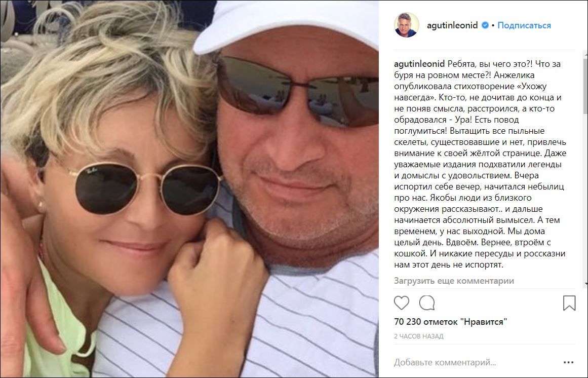Click the blue verified badge icon
The width and height of the screenshot is (588, 378).
(x=485, y=25)
